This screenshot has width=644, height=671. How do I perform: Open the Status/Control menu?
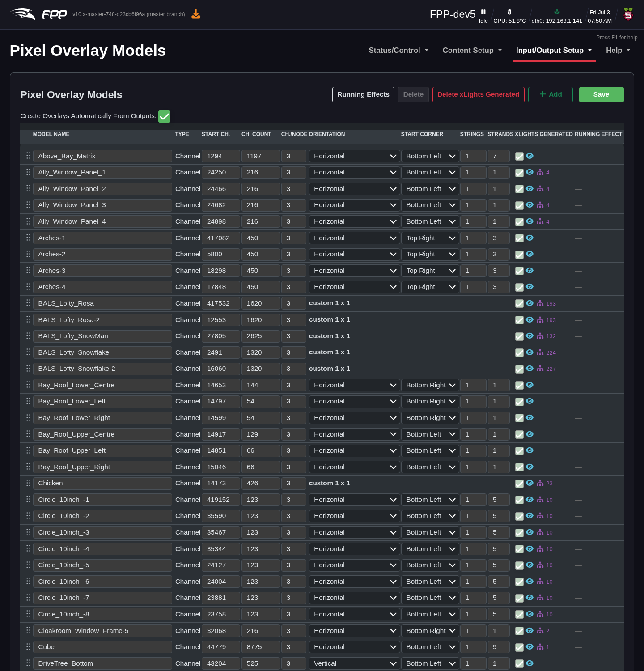(x=398, y=50)
